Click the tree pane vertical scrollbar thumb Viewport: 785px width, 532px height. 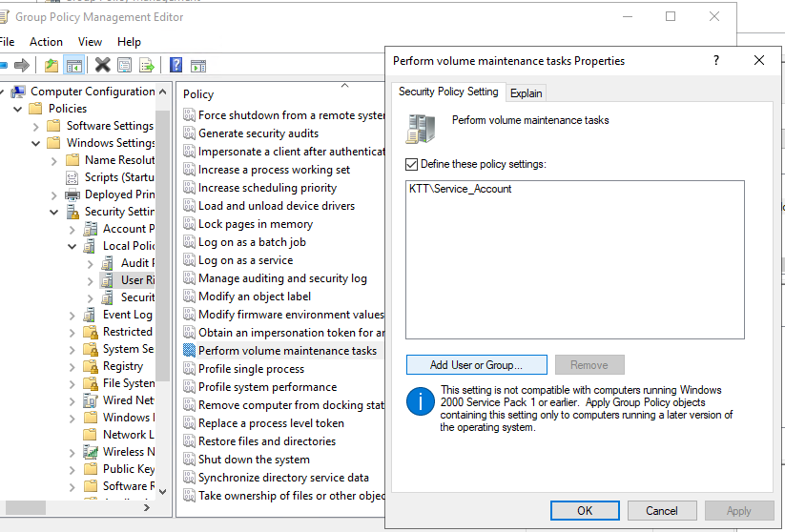coord(162,245)
